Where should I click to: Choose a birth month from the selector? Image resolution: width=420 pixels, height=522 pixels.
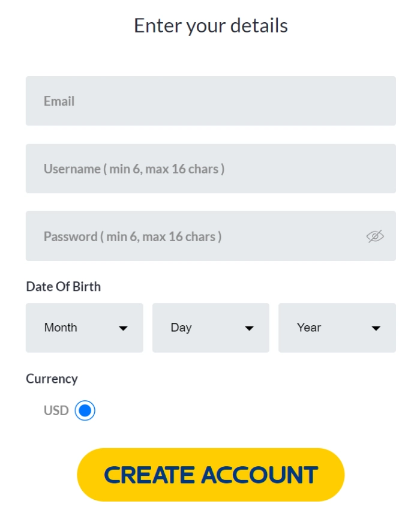[x=84, y=328]
